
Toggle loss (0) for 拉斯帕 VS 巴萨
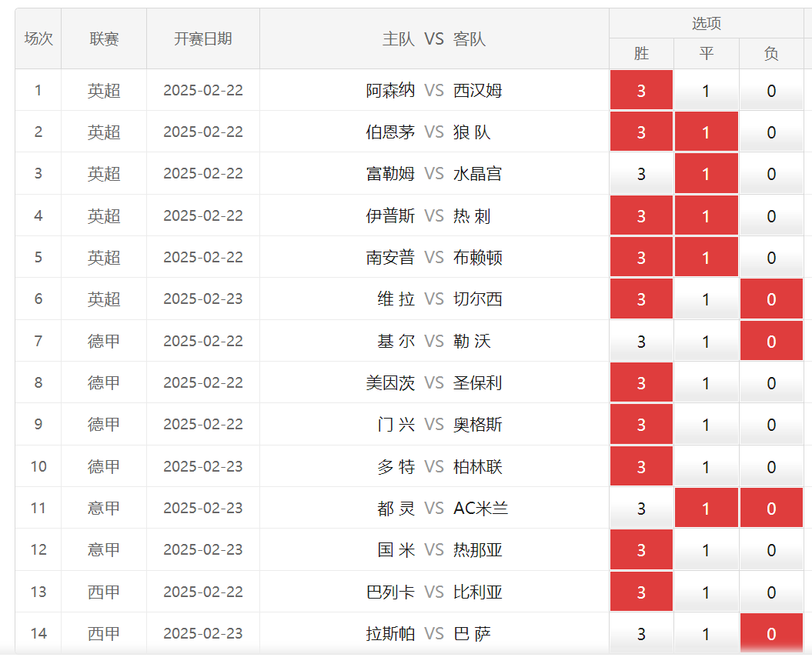[772, 633]
